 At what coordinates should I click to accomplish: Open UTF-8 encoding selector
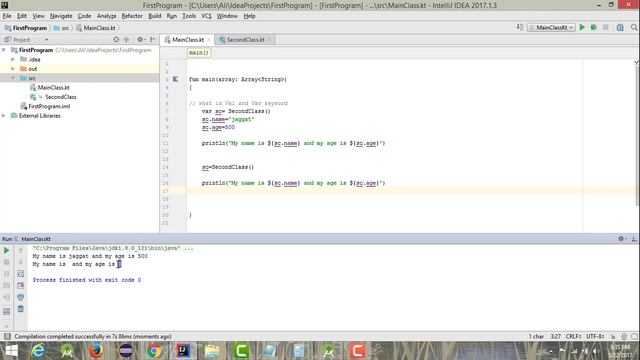coord(595,336)
